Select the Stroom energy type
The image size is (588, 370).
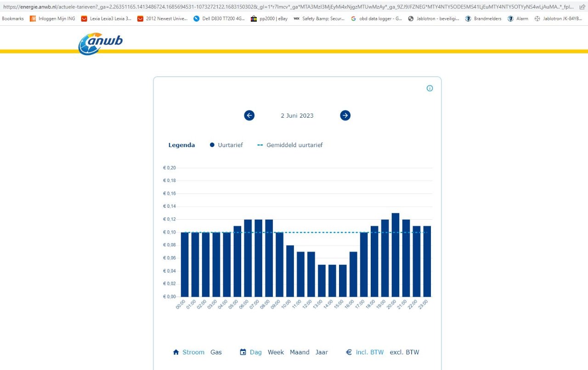[193, 352]
